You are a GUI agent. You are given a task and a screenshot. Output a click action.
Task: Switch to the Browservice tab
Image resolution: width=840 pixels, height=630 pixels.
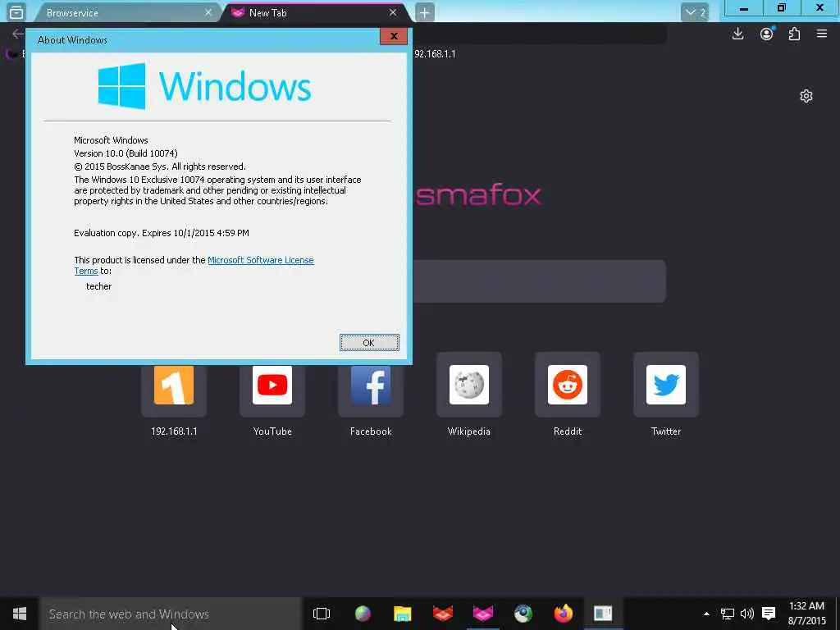[126, 12]
